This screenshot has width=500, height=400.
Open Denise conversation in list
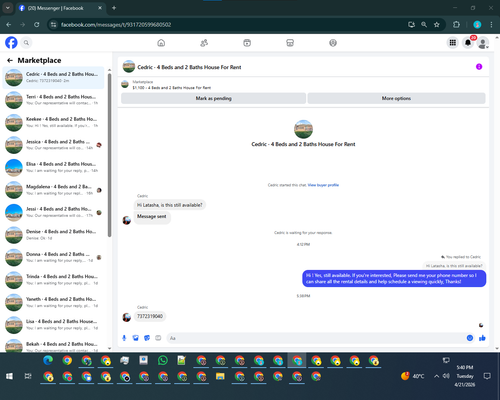pos(53,235)
